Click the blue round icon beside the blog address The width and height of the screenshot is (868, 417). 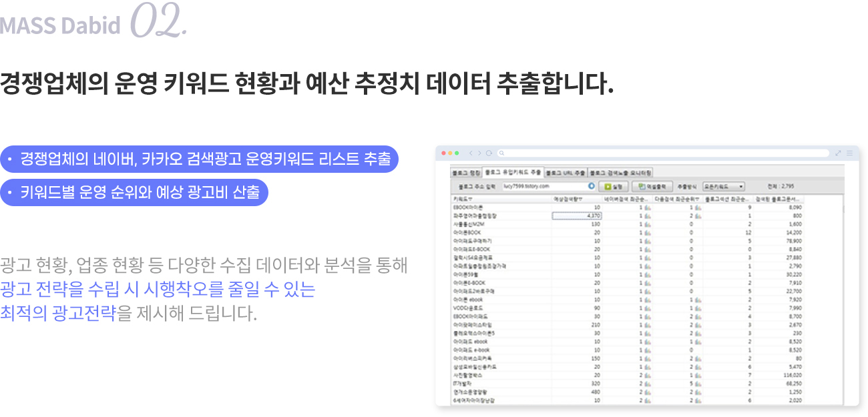tap(591, 186)
